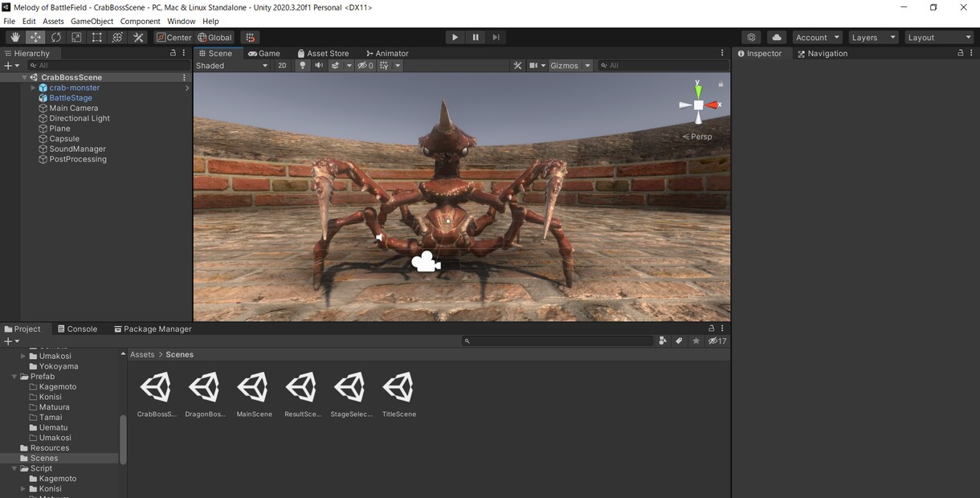Image resolution: width=980 pixels, height=498 pixels.
Task: Select the Hand tool
Action: 15,37
